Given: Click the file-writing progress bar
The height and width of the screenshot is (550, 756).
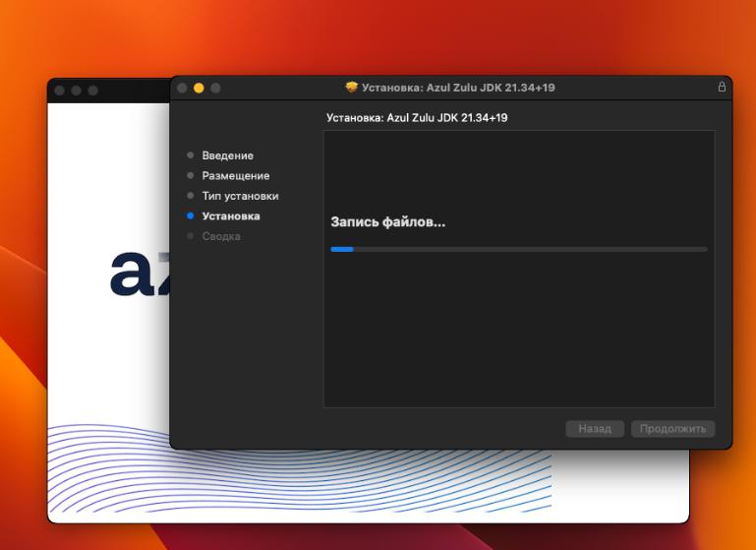Looking at the screenshot, I should tap(519, 250).
